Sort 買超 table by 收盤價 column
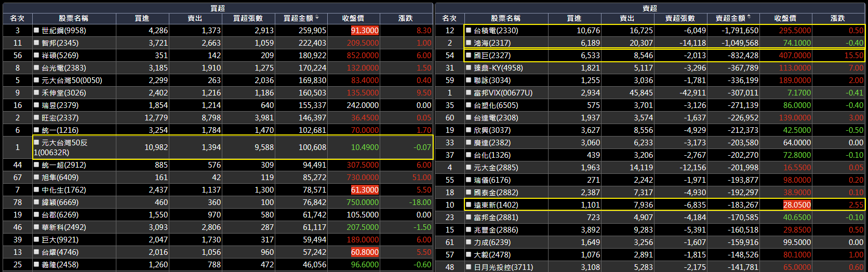Viewport: 868px width, 272px height. [353, 18]
